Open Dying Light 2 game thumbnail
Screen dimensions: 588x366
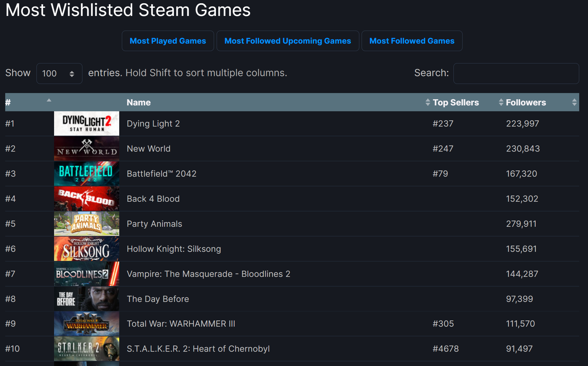coord(87,124)
